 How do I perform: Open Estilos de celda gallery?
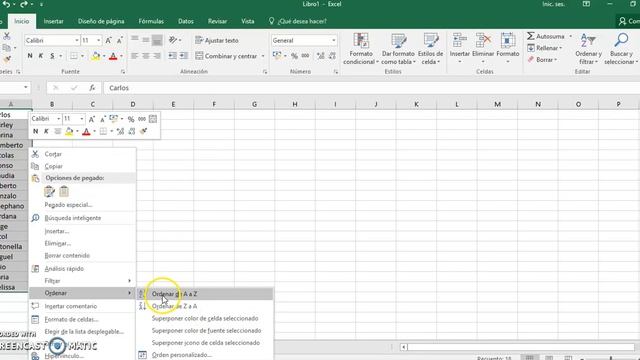tap(430, 49)
